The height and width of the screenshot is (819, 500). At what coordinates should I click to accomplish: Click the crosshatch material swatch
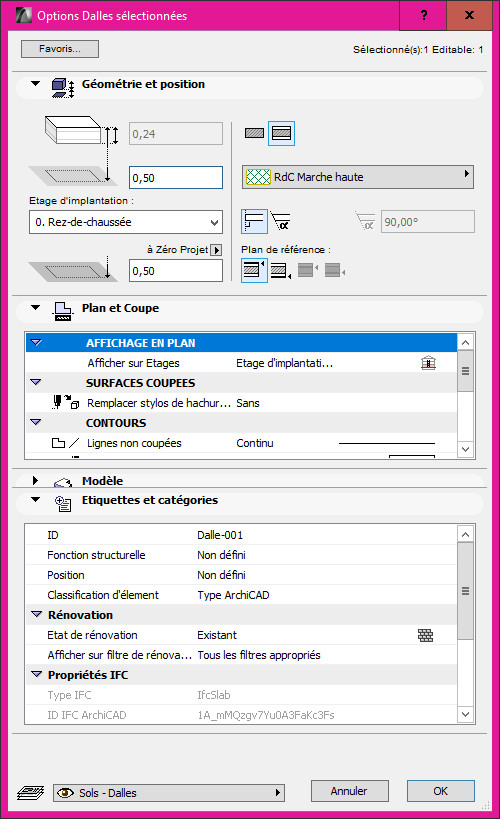258,177
